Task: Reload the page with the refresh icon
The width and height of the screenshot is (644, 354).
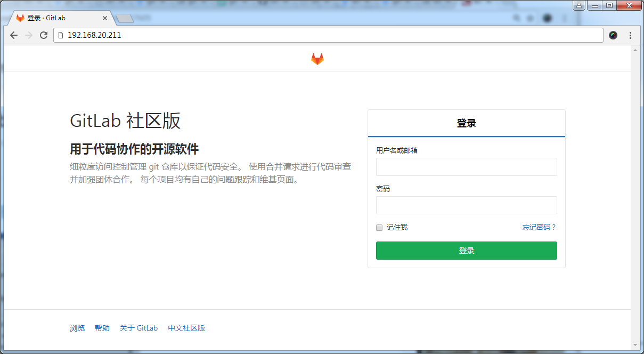Action: pyautogui.click(x=44, y=35)
